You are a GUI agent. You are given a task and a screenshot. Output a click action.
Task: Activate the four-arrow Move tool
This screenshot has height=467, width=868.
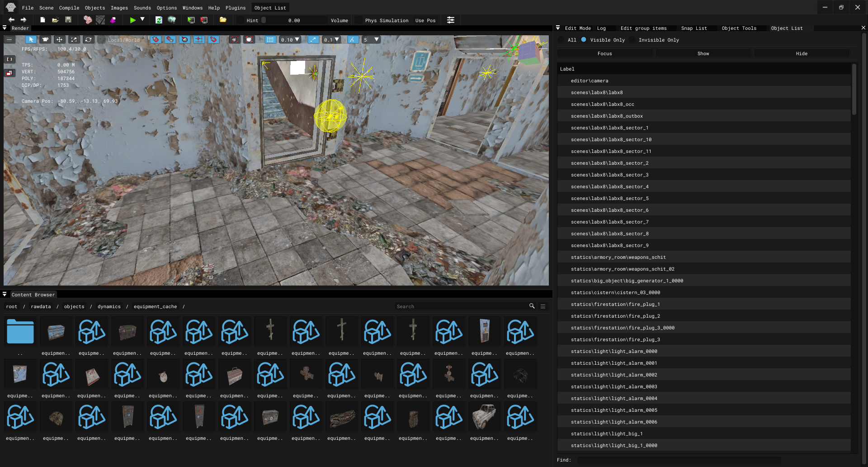(x=59, y=40)
